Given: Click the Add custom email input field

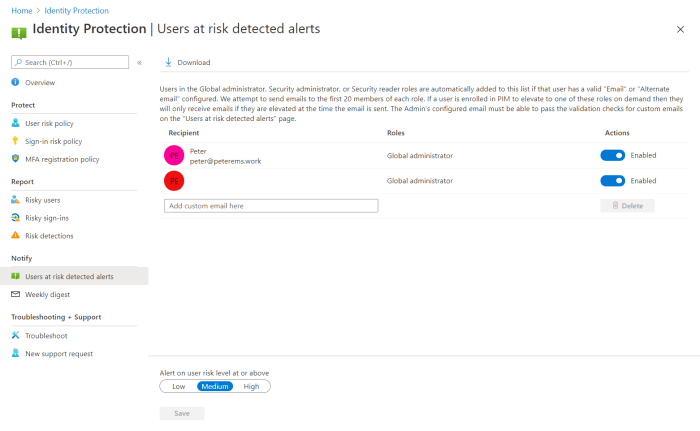Looking at the screenshot, I should [x=271, y=206].
